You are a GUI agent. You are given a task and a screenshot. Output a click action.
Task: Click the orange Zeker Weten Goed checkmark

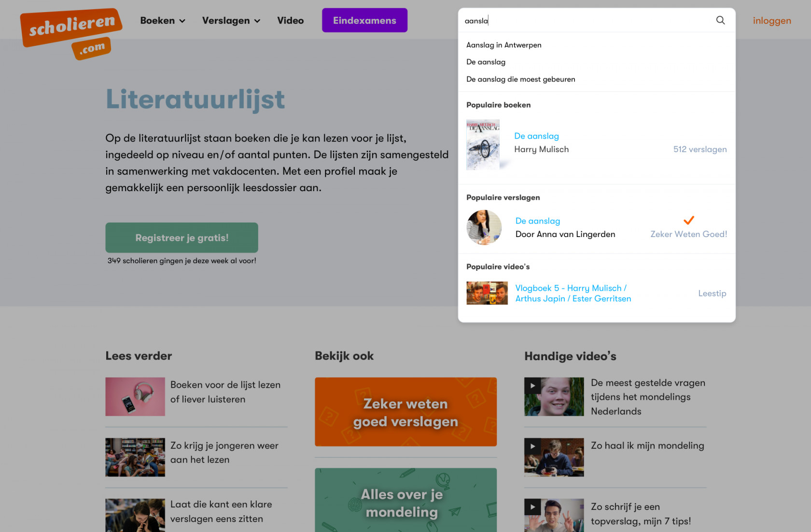coord(689,220)
